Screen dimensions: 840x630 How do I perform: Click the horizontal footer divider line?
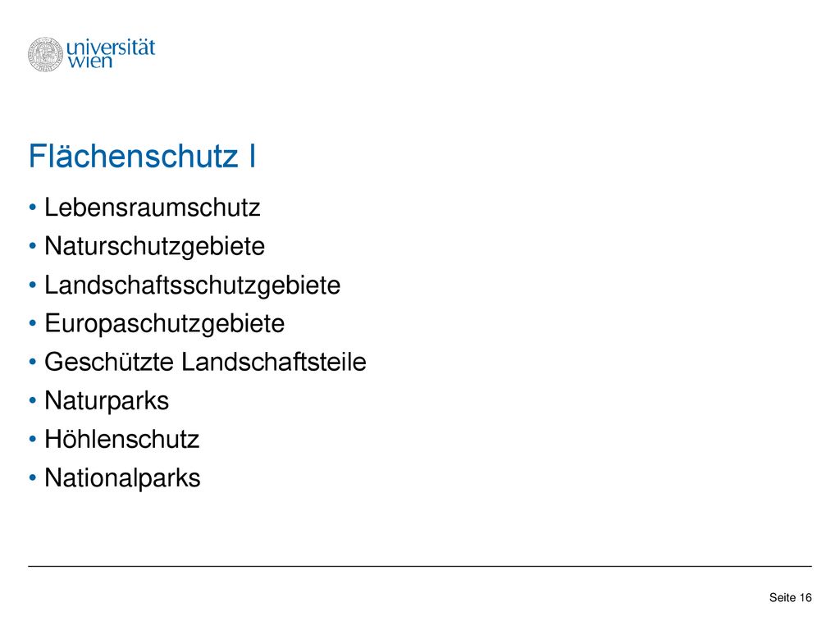[420, 566]
